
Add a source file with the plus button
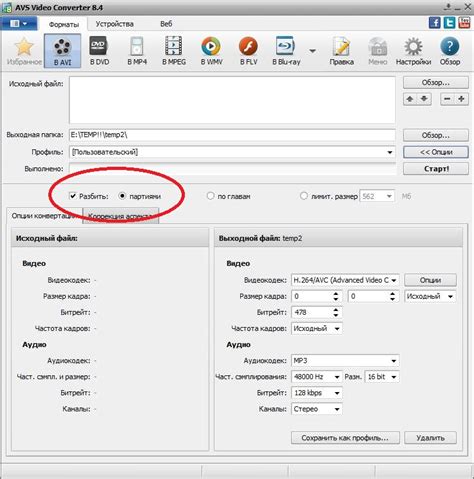tap(461, 99)
